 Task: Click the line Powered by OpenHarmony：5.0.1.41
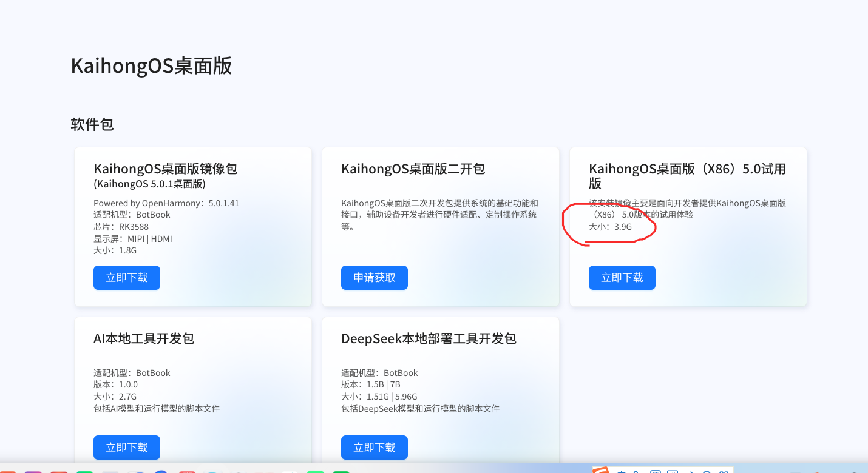[x=166, y=203]
